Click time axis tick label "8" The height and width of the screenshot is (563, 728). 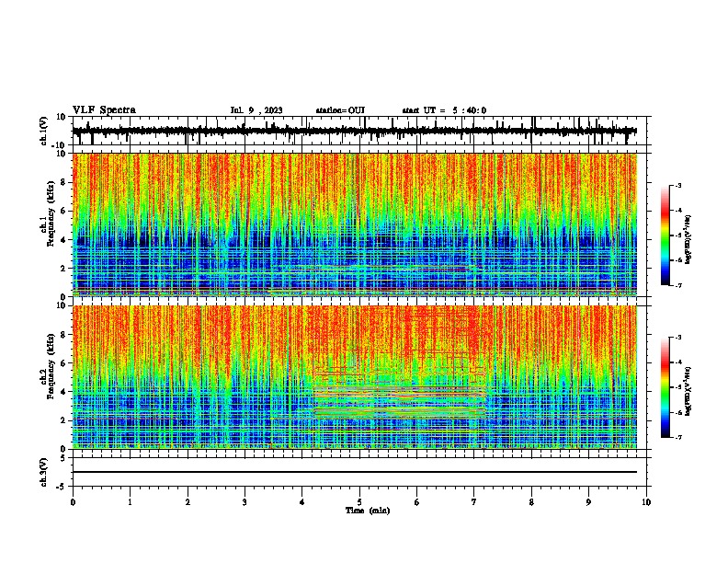[x=531, y=502]
